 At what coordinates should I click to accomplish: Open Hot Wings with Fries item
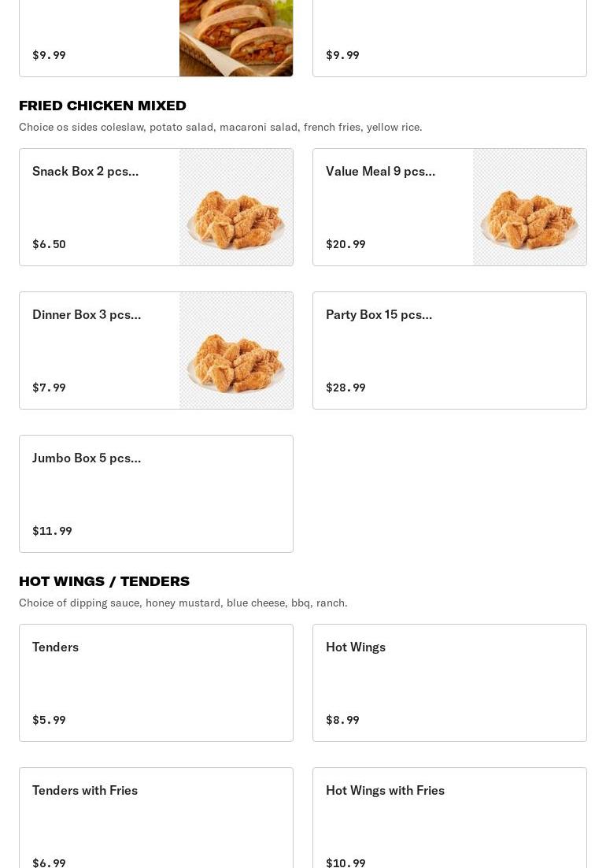[449, 818]
